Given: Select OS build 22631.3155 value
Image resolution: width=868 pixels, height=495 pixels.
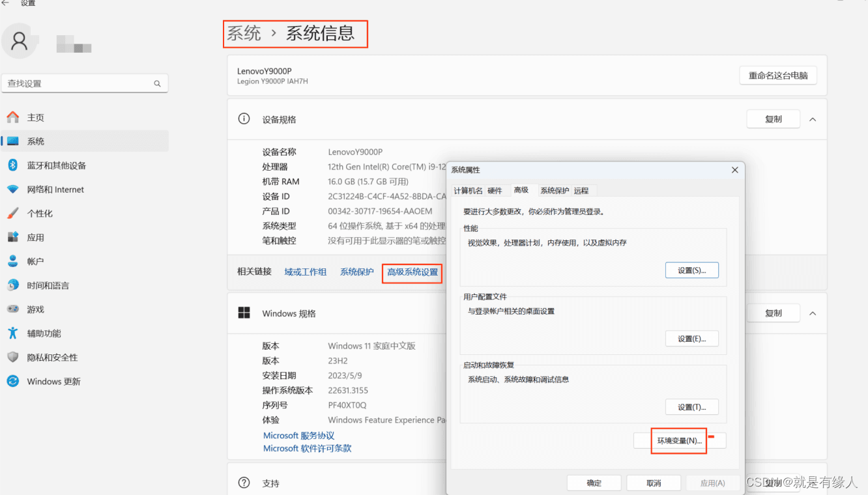Looking at the screenshot, I should tap(348, 390).
